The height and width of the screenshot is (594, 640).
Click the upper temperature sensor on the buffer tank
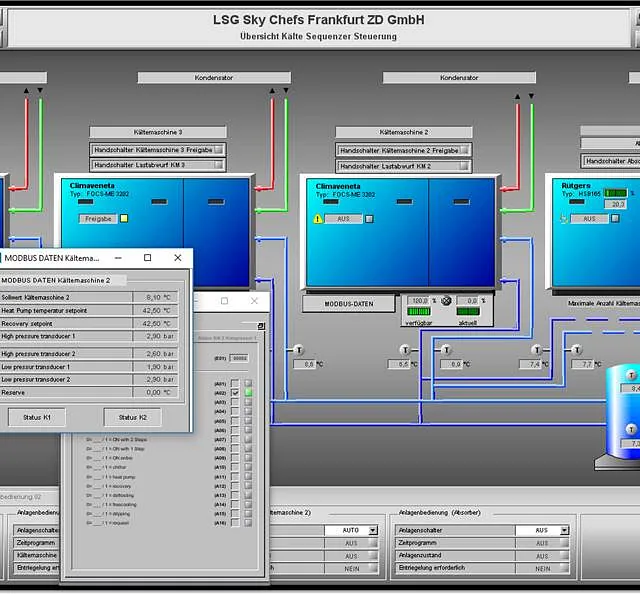coord(631,375)
